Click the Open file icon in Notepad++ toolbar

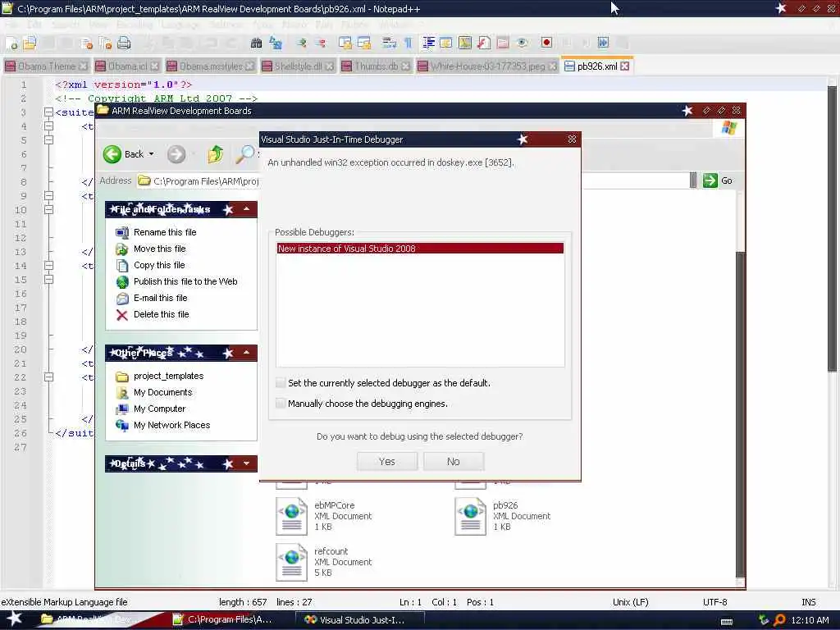tap(30, 43)
